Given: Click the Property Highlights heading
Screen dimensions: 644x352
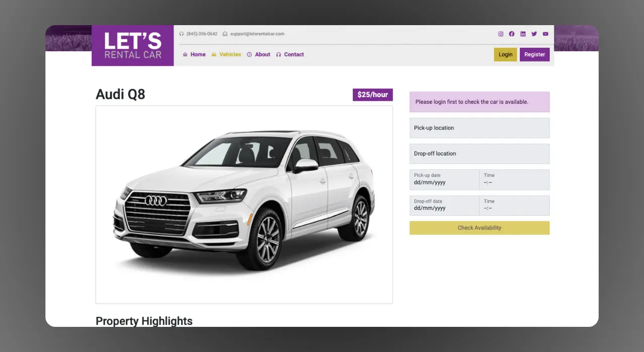Looking at the screenshot, I should (x=144, y=321).
